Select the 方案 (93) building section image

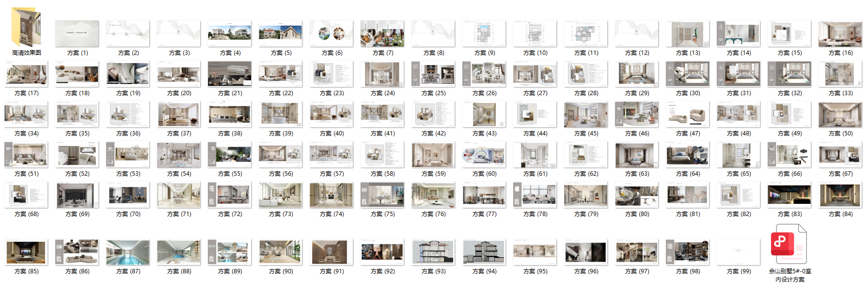[433, 252]
